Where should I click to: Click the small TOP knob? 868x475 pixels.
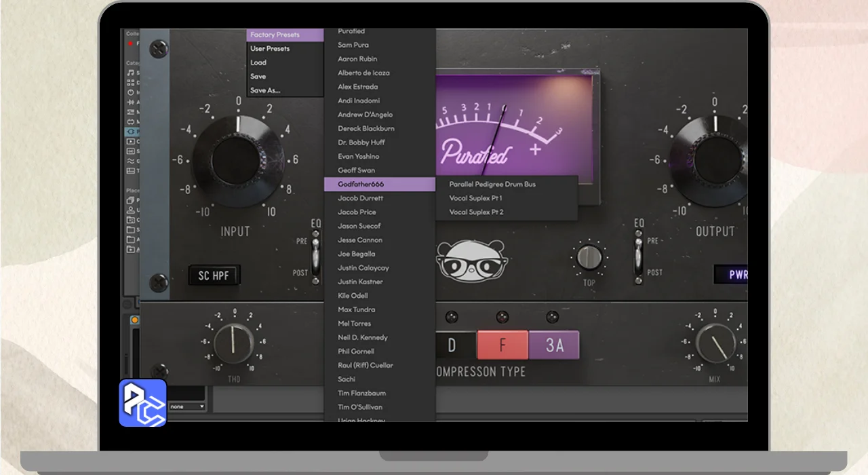[x=589, y=258]
